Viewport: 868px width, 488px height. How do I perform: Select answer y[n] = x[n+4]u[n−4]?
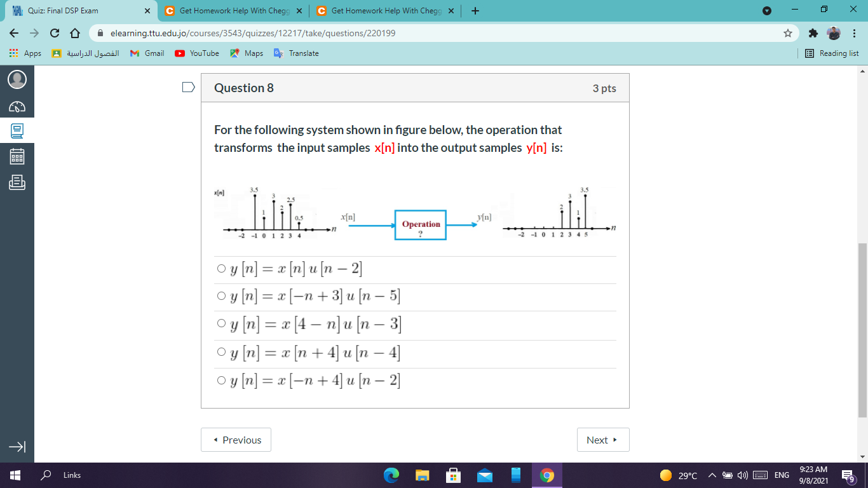(x=220, y=353)
